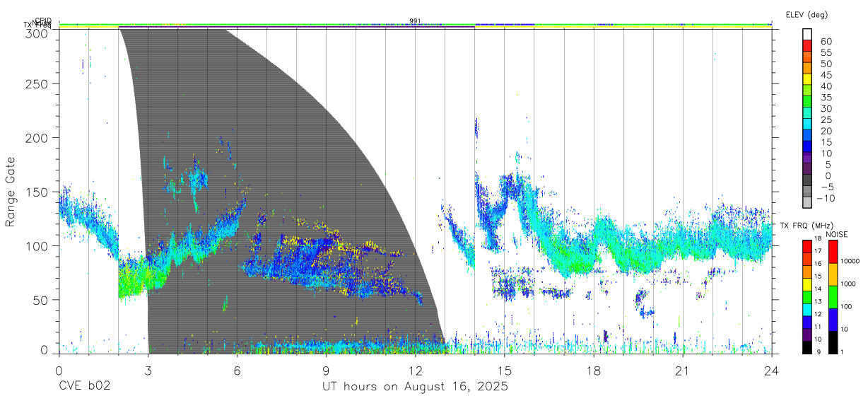Click the 150 tick label on Range Gate axis
Viewport: 868px width, 401px height.
37,192
